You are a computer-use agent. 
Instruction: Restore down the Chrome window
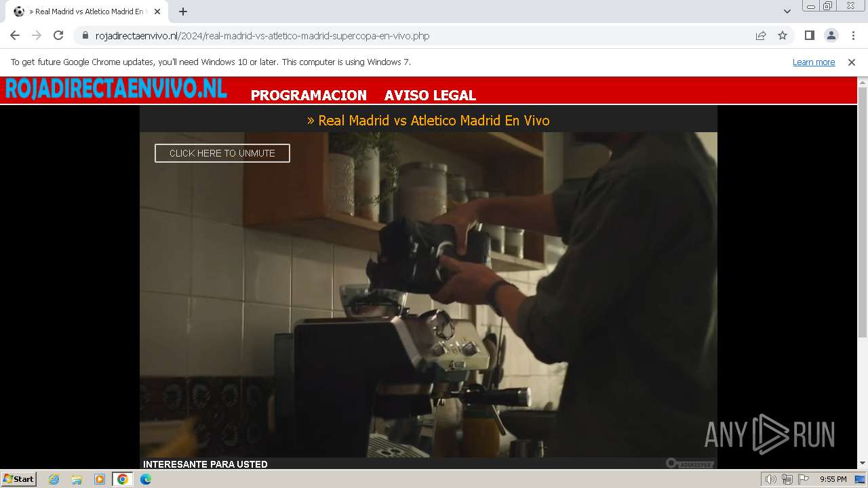pyautogui.click(x=828, y=6)
